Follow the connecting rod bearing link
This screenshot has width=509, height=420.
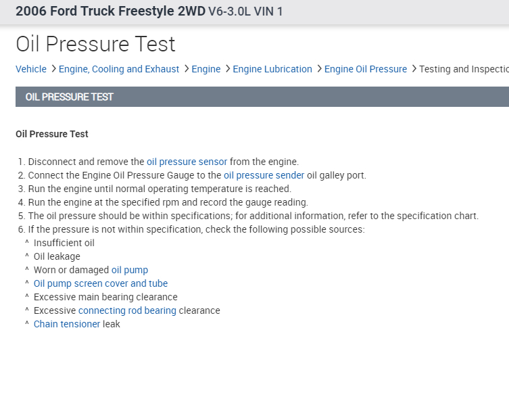tap(127, 310)
